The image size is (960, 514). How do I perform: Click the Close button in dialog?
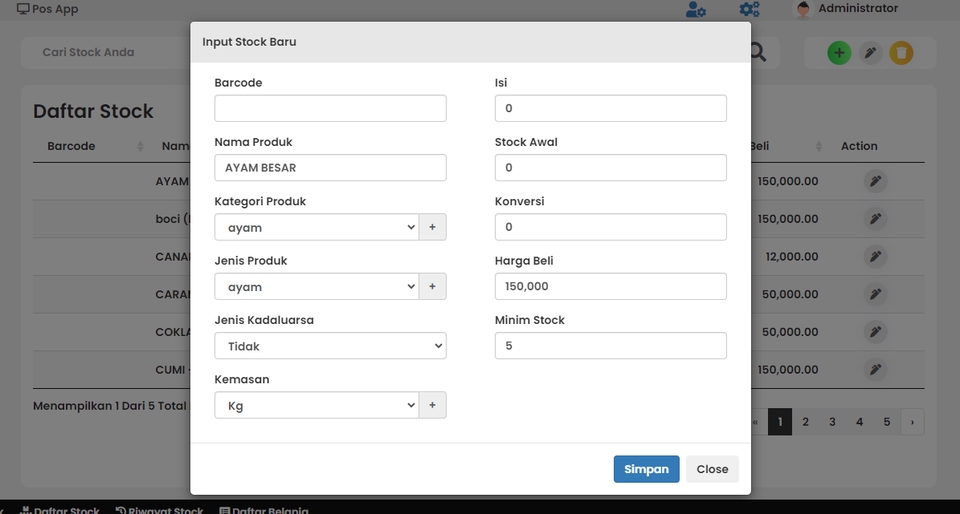click(712, 469)
